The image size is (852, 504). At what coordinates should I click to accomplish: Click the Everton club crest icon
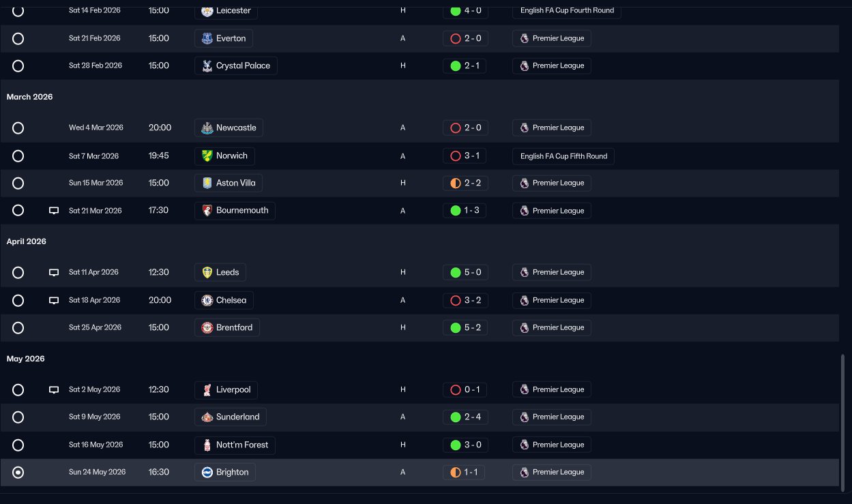point(207,38)
